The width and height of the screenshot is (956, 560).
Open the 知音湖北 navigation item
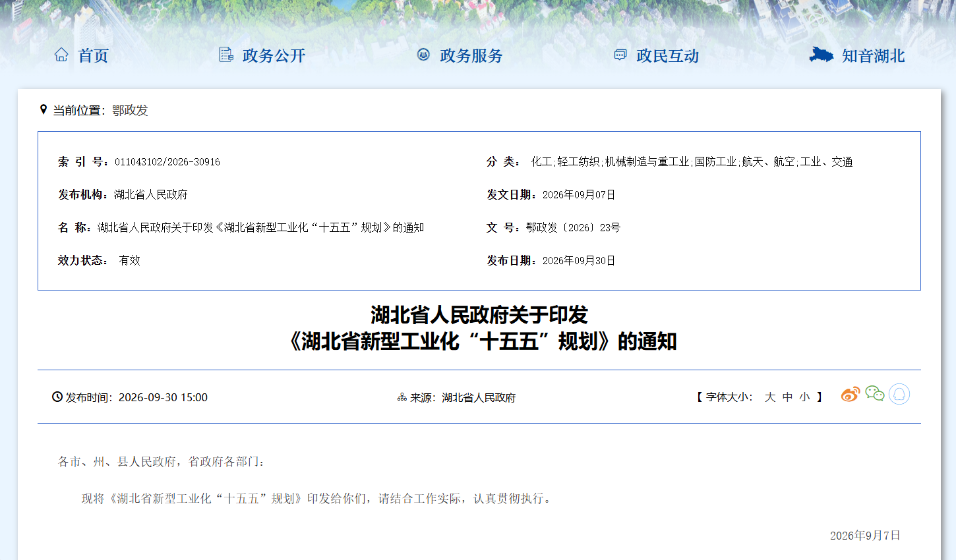873,55
